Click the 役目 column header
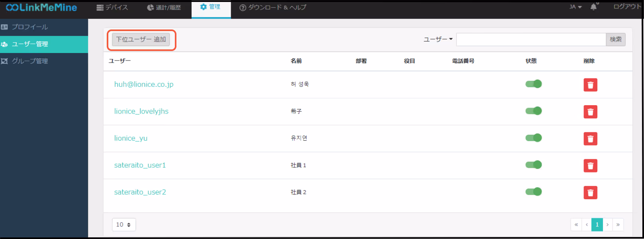The height and width of the screenshot is (239, 644). click(x=409, y=61)
